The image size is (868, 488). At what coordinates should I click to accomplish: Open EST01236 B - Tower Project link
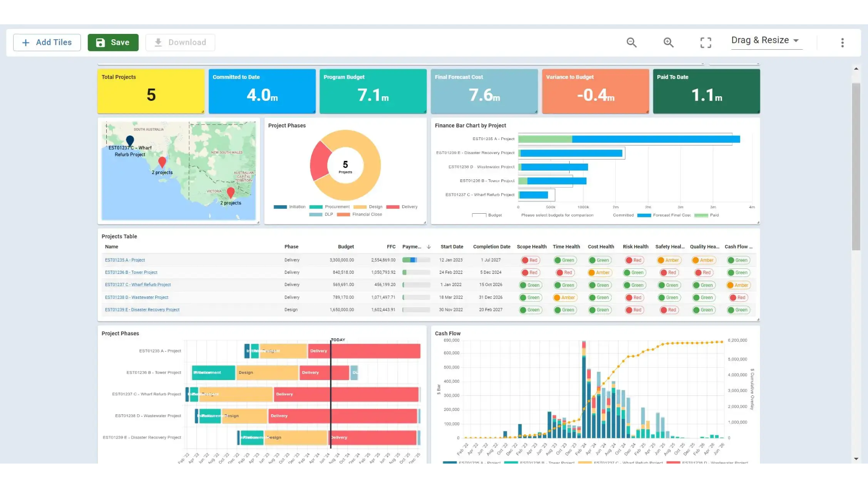[x=131, y=272]
